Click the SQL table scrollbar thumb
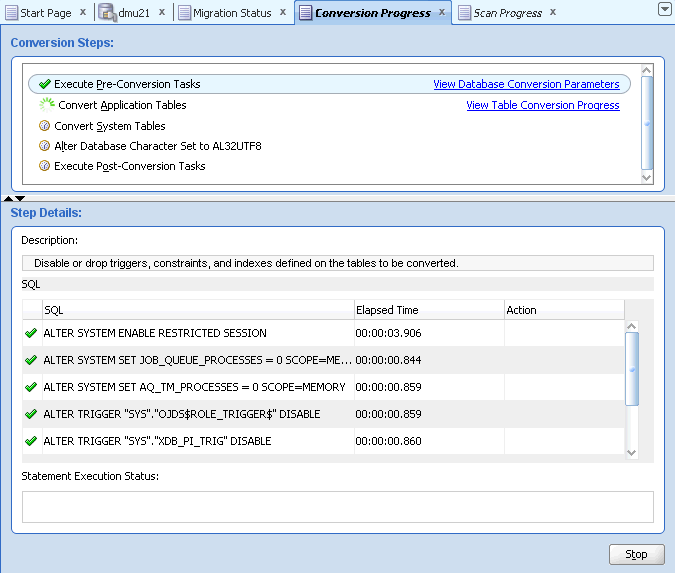This screenshot has width=675, height=573. coord(632,369)
